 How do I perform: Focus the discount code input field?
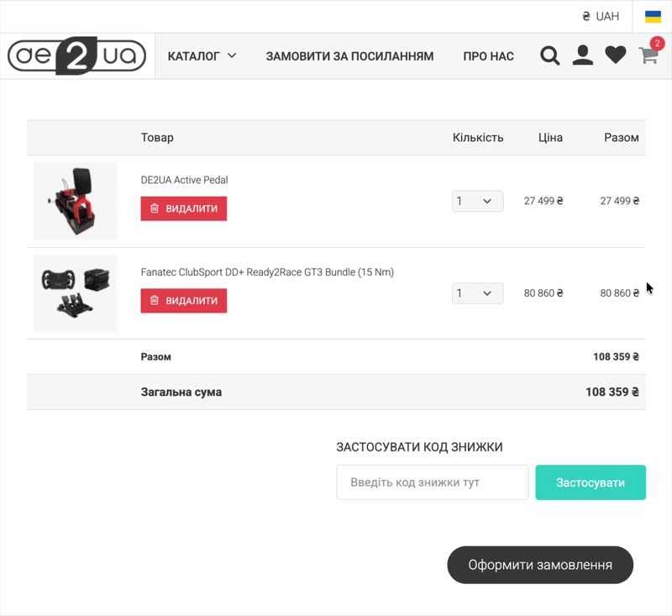(x=432, y=482)
